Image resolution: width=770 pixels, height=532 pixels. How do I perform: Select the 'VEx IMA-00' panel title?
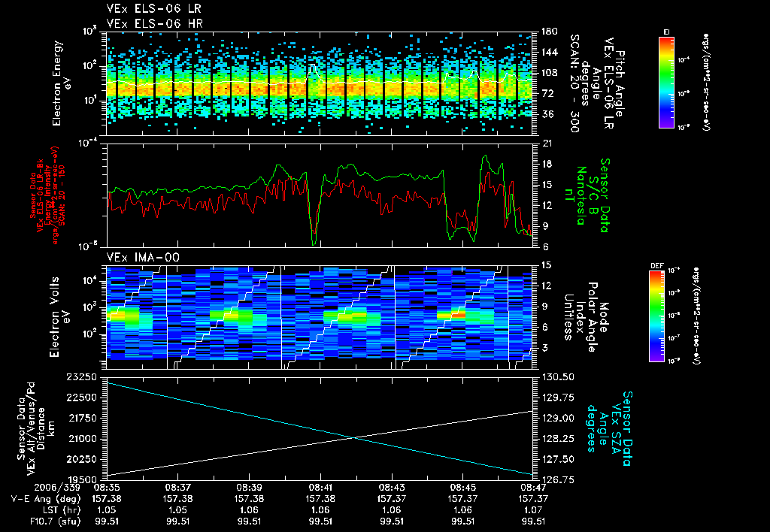pos(143,258)
